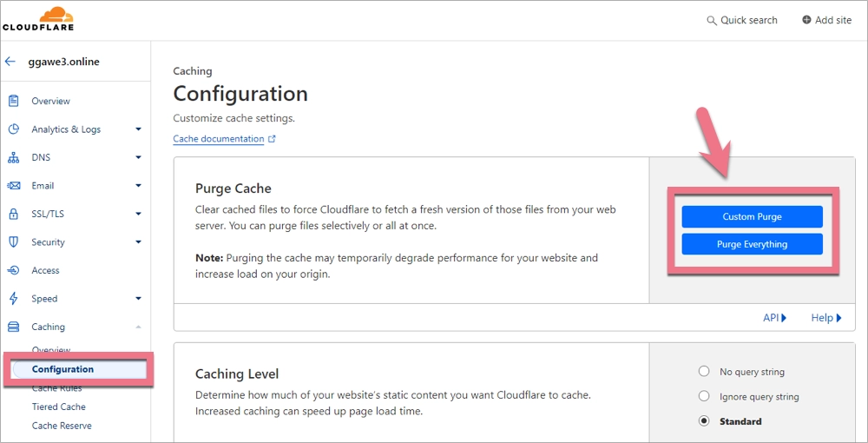Click the Overview clipboard icon in sidebar
Screen dimensions: 868x443
click(14, 101)
